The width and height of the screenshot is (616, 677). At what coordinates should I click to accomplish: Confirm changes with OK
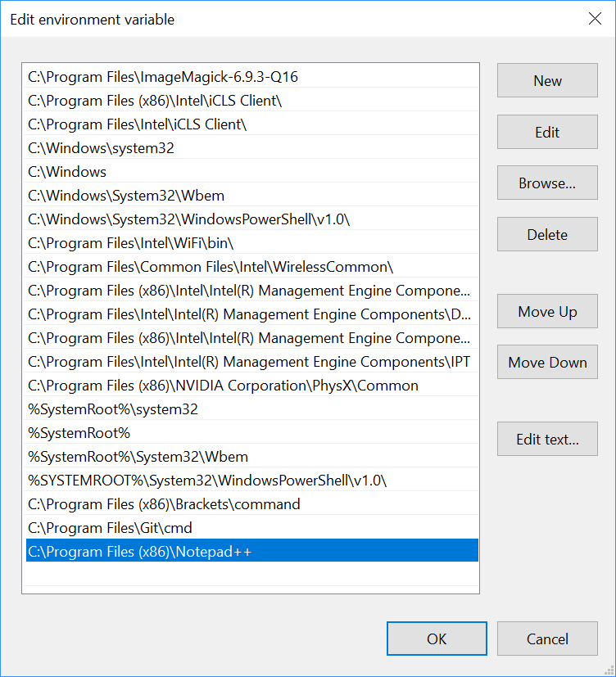point(437,639)
